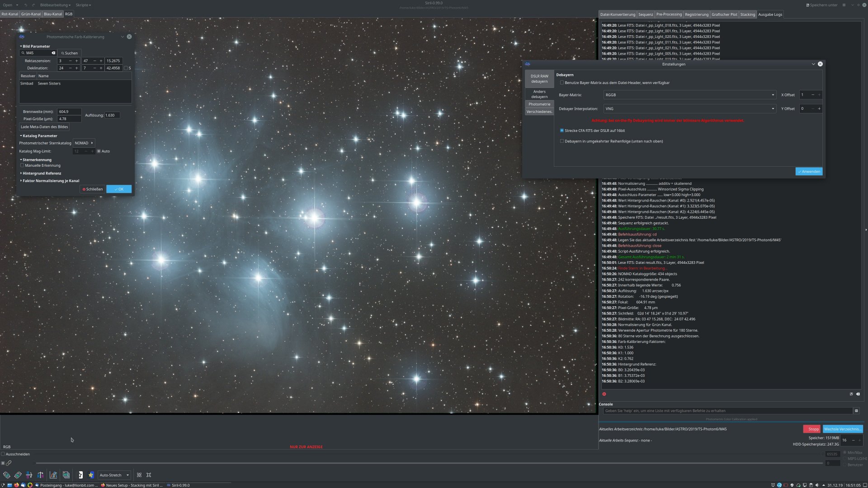Click the display cut level slider track
Image resolution: width=868 pixels, height=488 pixels.
pos(429,463)
